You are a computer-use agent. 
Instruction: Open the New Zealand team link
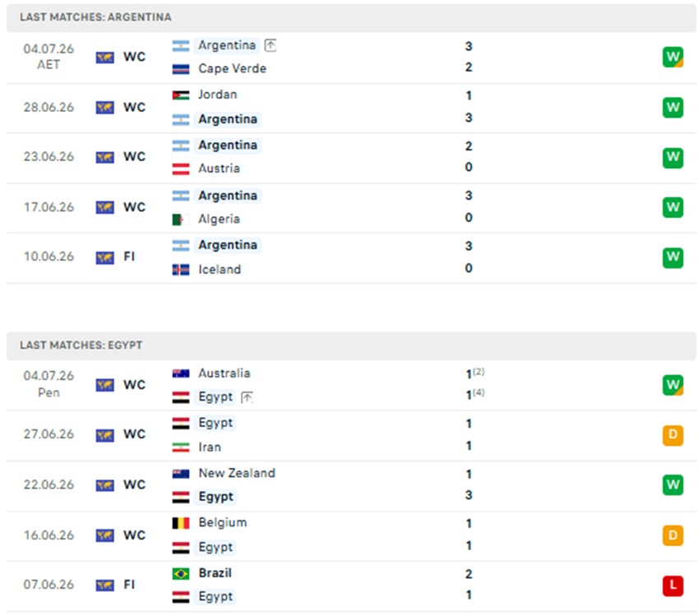point(237,473)
